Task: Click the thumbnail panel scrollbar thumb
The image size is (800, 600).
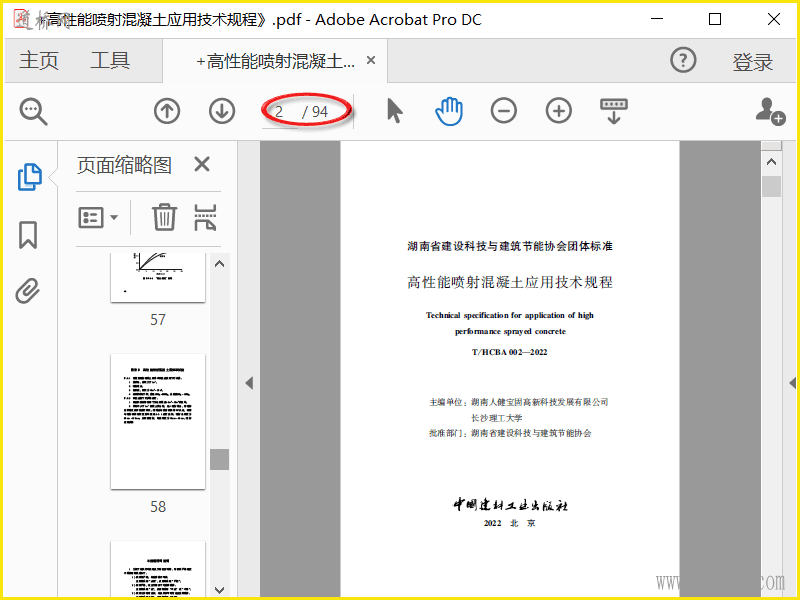Action: pos(219,459)
